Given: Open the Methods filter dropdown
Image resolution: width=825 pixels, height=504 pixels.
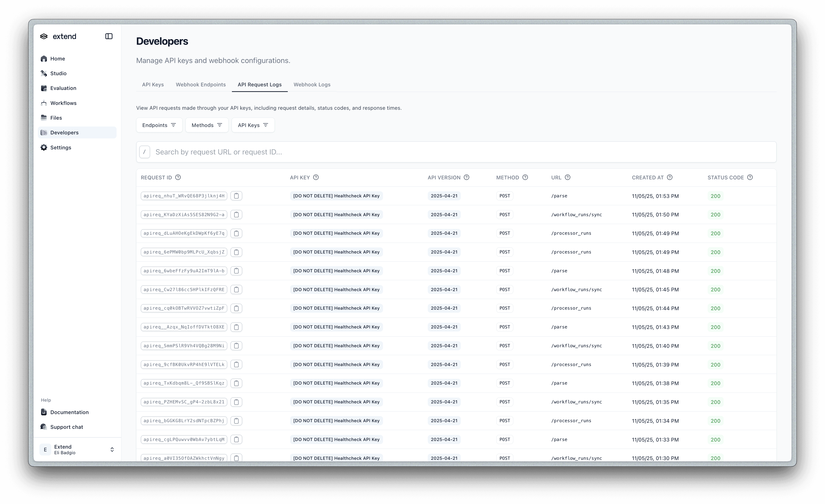Looking at the screenshot, I should (x=207, y=125).
